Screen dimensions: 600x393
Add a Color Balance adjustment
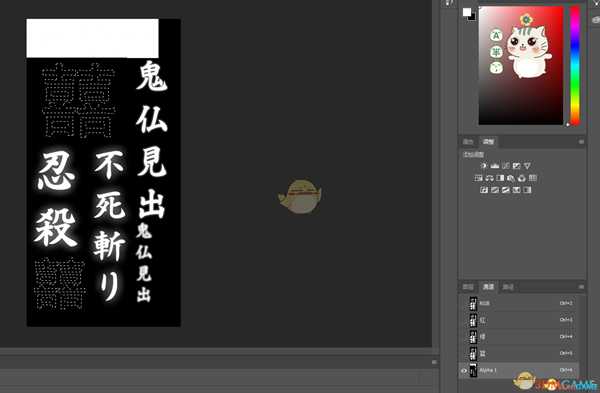pos(489,178)
